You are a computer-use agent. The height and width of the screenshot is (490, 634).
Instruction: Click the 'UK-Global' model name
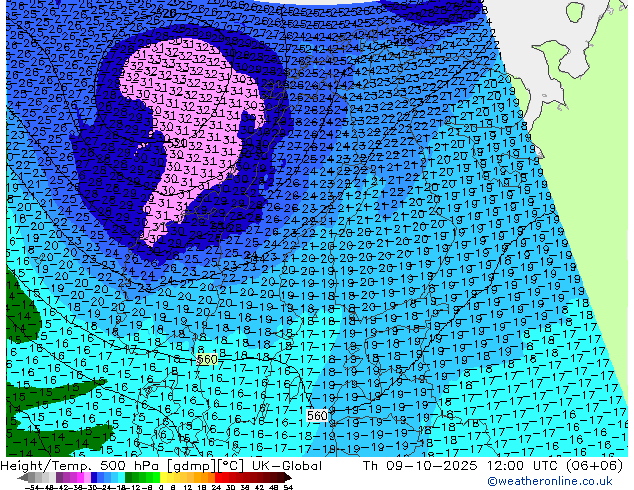coord(287,466)
